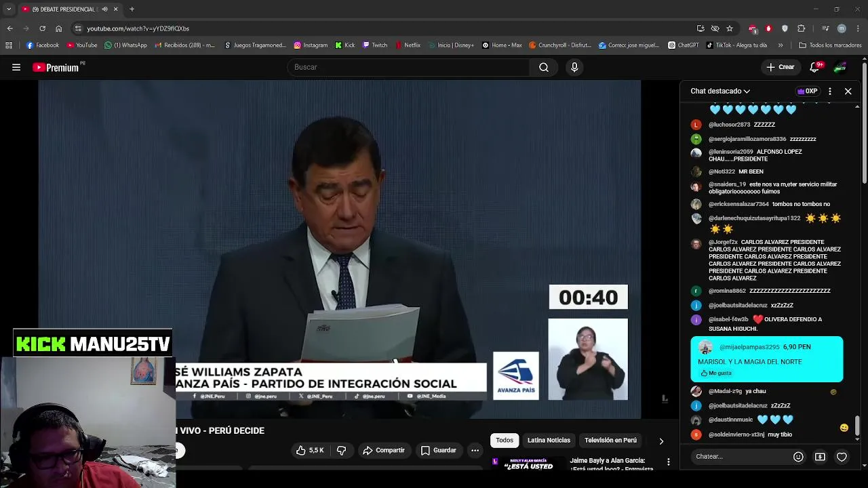
Task: Select the Televisión en Perú chip
Action: [x=610, y=441]
